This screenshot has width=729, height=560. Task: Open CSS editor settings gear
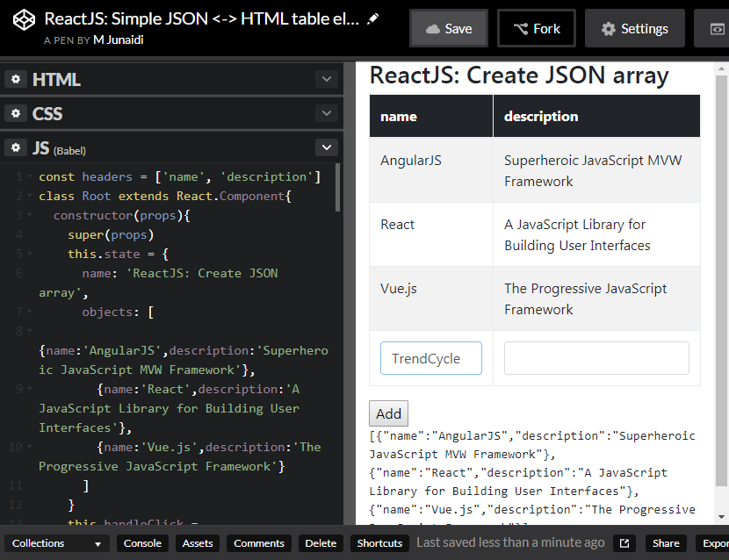(x=16, y=113)
